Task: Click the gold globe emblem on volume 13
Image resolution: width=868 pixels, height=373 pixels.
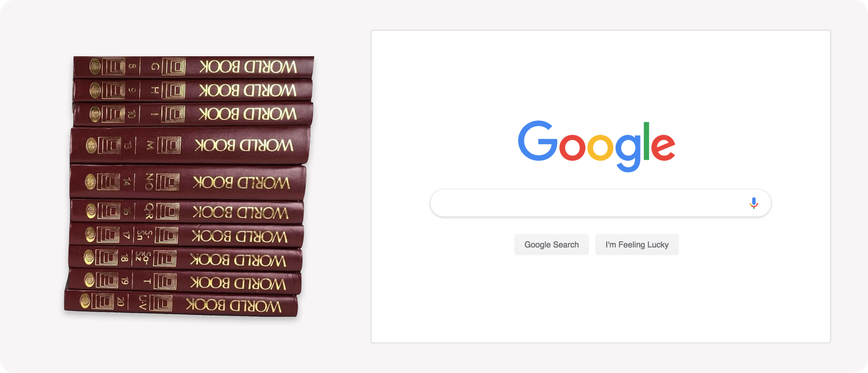Action: pos(91,145)
